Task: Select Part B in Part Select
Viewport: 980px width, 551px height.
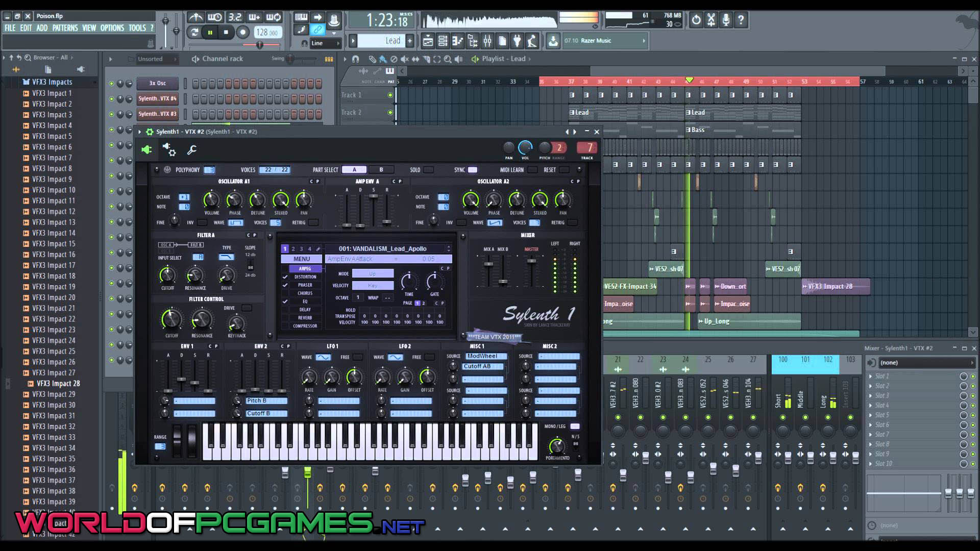Action: pos(381,170)
